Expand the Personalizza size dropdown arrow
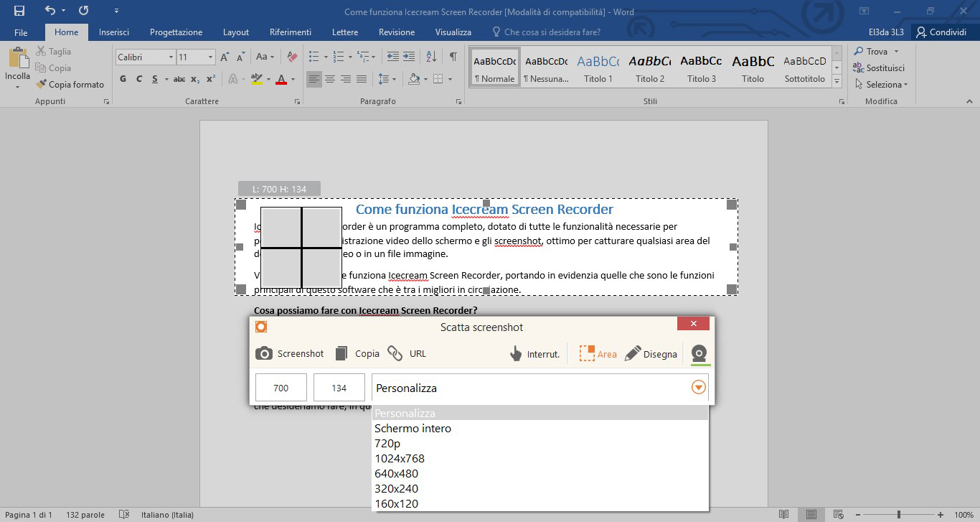 (x=698, y=388)
